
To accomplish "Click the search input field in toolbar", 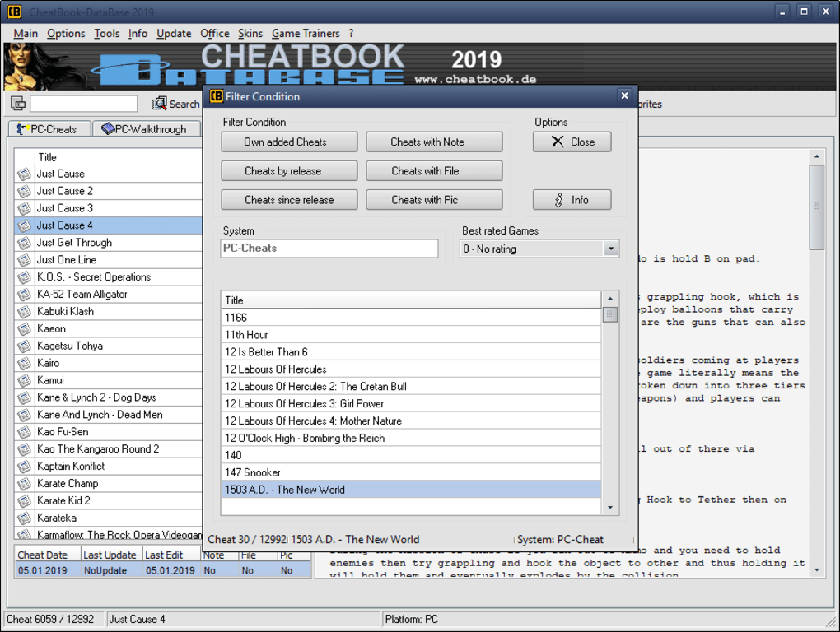I will pos(83,104).
